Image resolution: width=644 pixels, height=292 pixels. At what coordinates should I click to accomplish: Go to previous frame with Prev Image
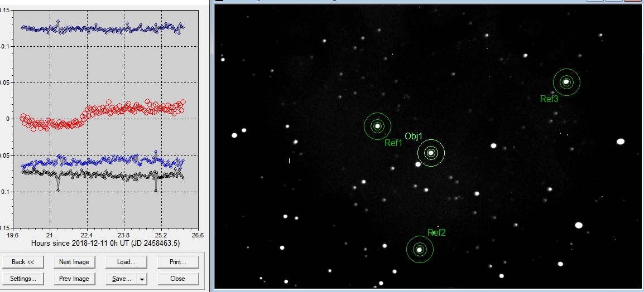tap(74, 278)
